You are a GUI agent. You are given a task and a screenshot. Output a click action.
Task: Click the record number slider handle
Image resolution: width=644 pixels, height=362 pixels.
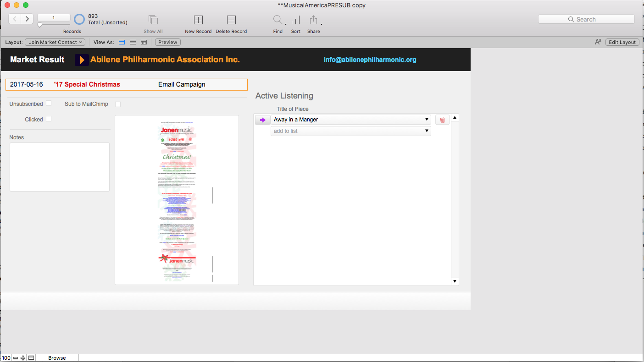click(x=39, y=25)
